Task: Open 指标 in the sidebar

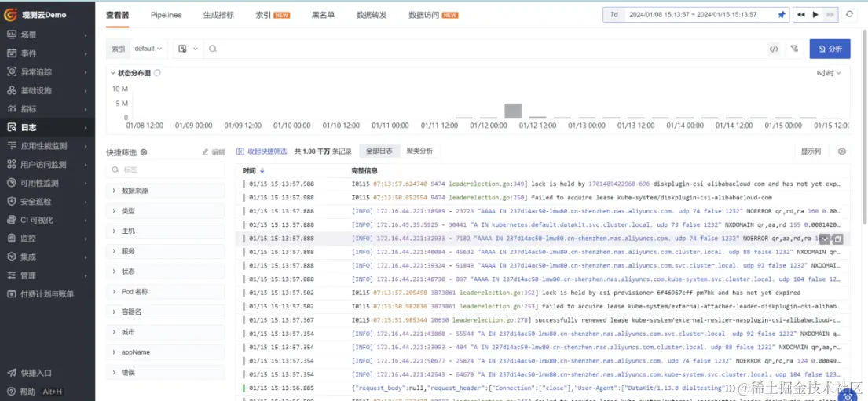Action: [x=48, y=109]
